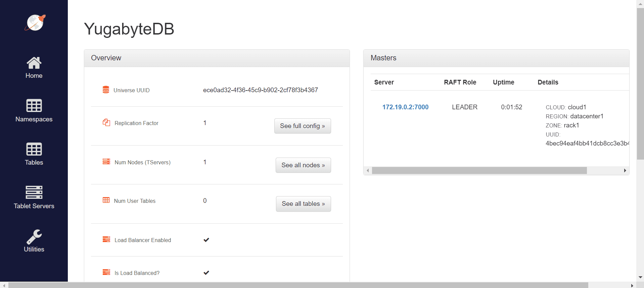Go to the Home menu label
Viewport: 644px width, 288px height.
pos(34,75)
